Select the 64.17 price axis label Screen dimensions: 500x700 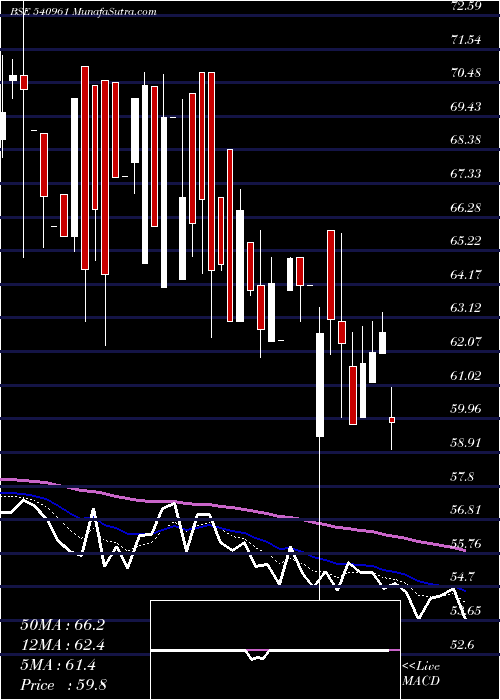pyautogui.click(x=466, y=275)
